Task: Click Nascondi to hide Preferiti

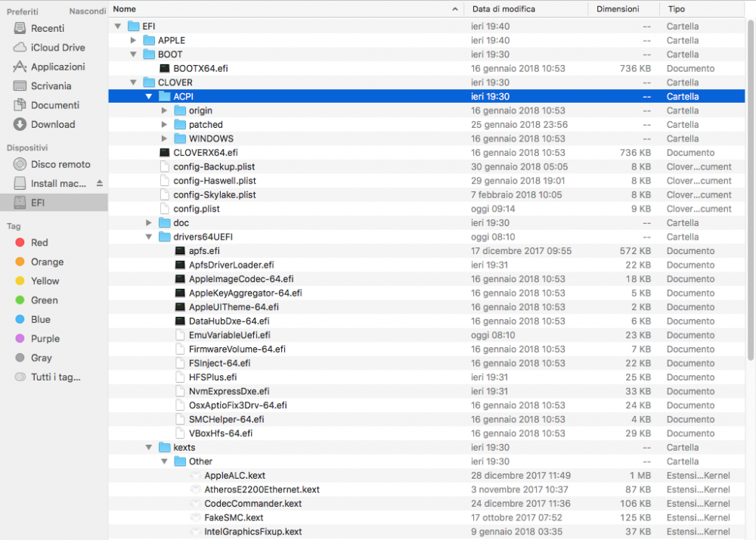Action: click(87, 11)
